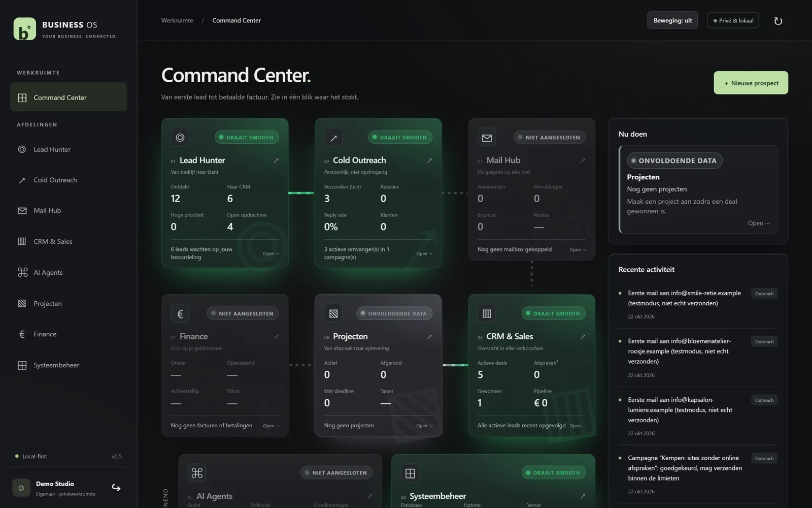Click Outreach tag beside Campagne "Kempen" activity
This screenshot has height=508, width=812.
point(764,459)
